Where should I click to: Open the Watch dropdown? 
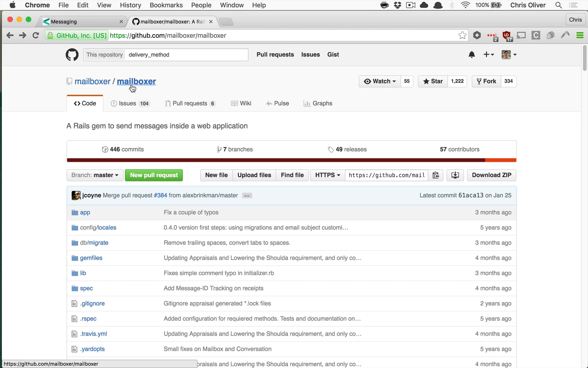tap(380, 81)
